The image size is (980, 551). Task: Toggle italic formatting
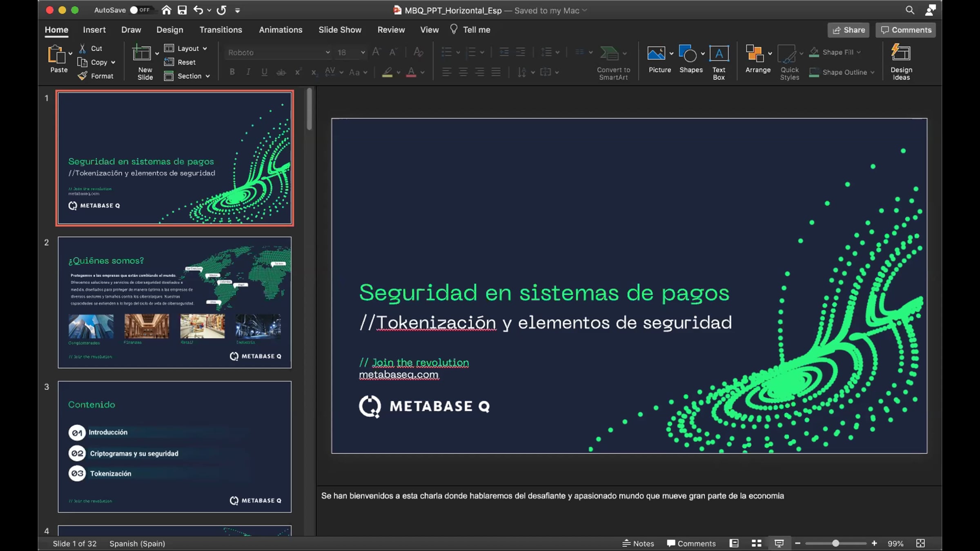pyautogui.click(x=248, y=72)
